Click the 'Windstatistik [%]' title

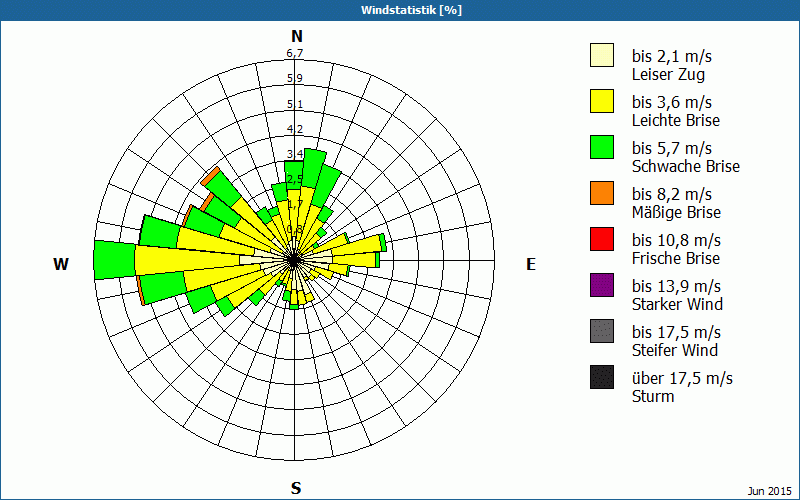(411, 10)
